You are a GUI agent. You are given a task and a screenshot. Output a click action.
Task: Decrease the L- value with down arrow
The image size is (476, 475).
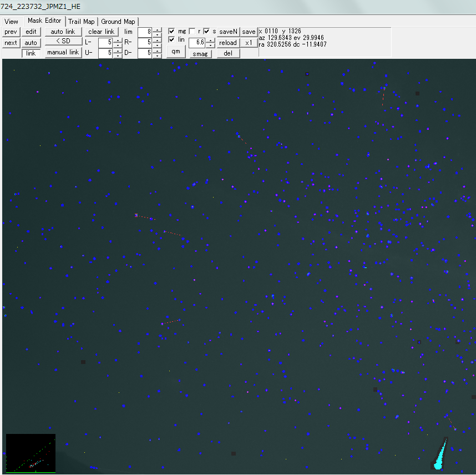118,45
